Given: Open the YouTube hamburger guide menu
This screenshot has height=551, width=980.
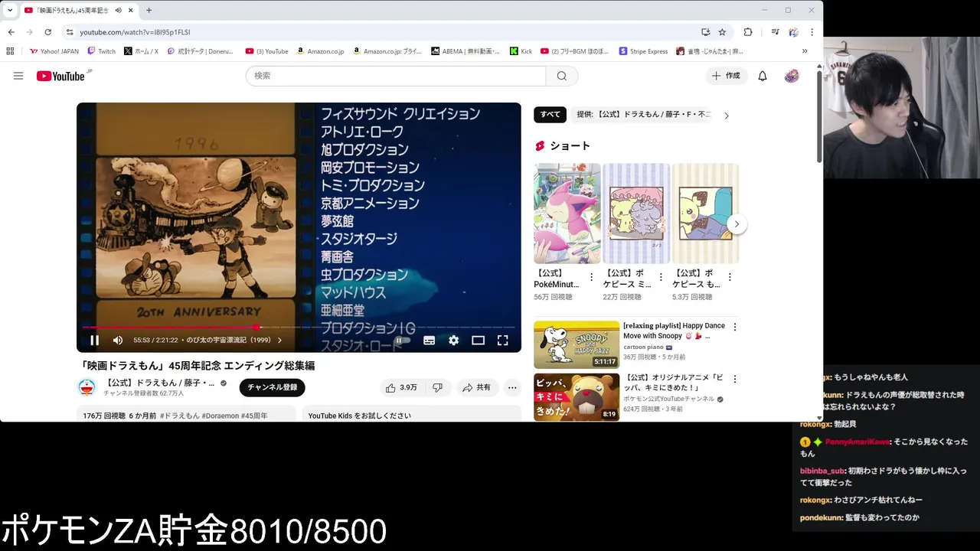Looking at the screenshot, I should point(18,76).
